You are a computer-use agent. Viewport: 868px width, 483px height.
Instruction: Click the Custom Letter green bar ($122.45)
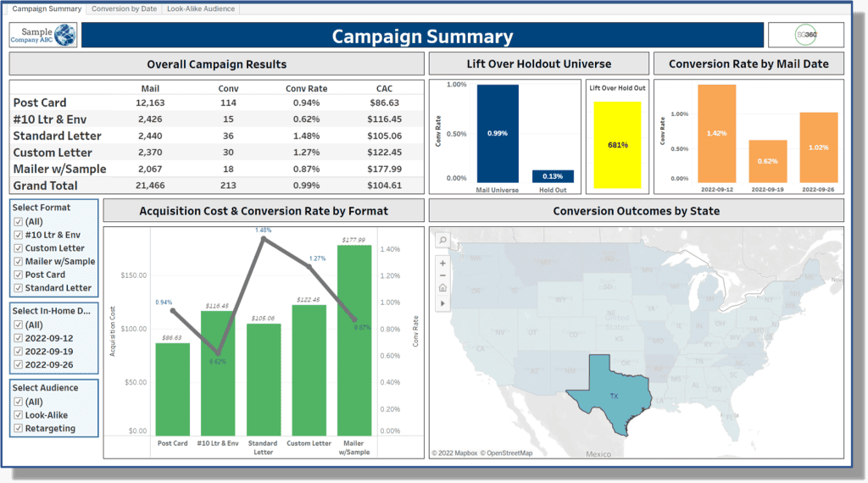tap(309, 370)
